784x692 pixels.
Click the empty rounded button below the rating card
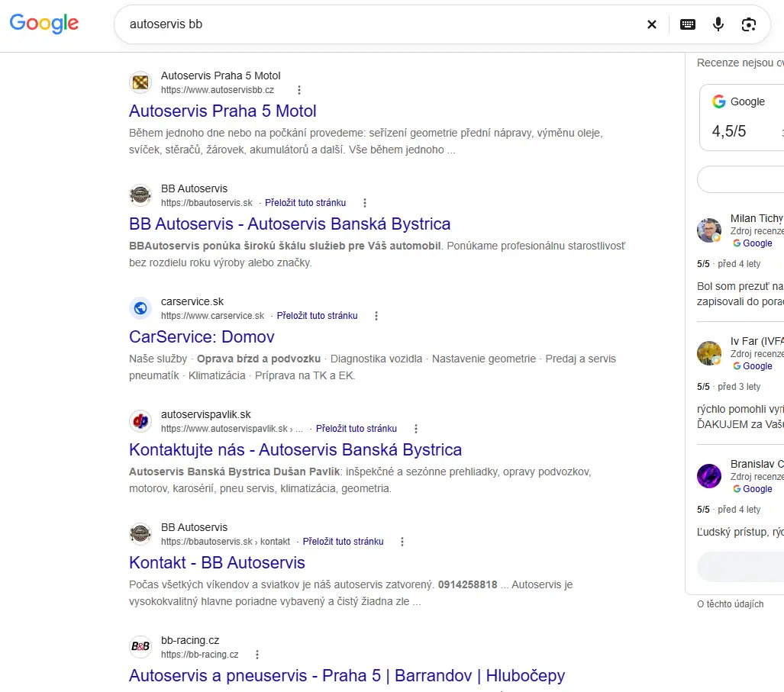(x=740, y=179)
